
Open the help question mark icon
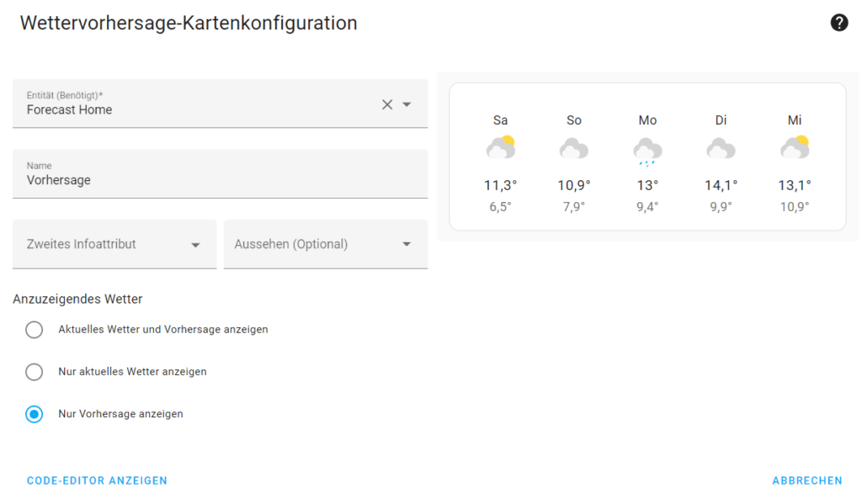[x=839, y=23]
